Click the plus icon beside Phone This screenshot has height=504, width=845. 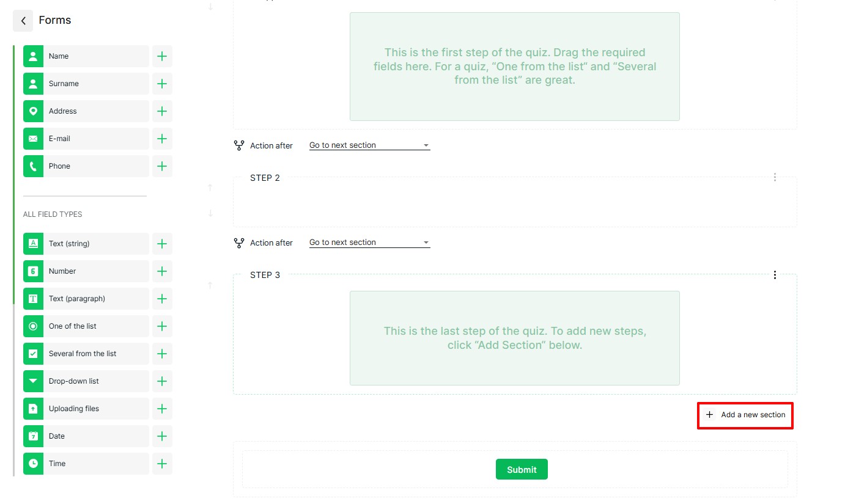(162, 166)
